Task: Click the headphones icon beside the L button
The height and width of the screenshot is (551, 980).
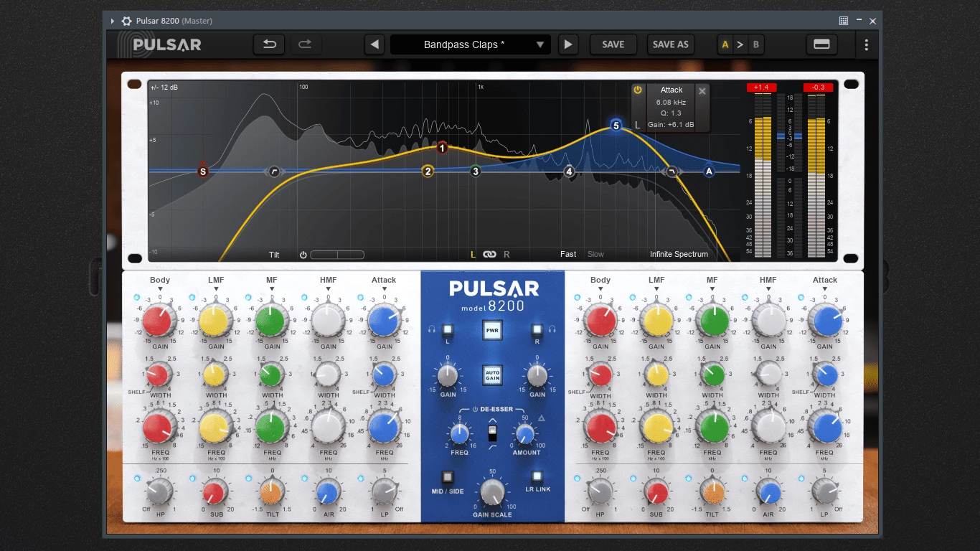Action: [x=431, y=329]
